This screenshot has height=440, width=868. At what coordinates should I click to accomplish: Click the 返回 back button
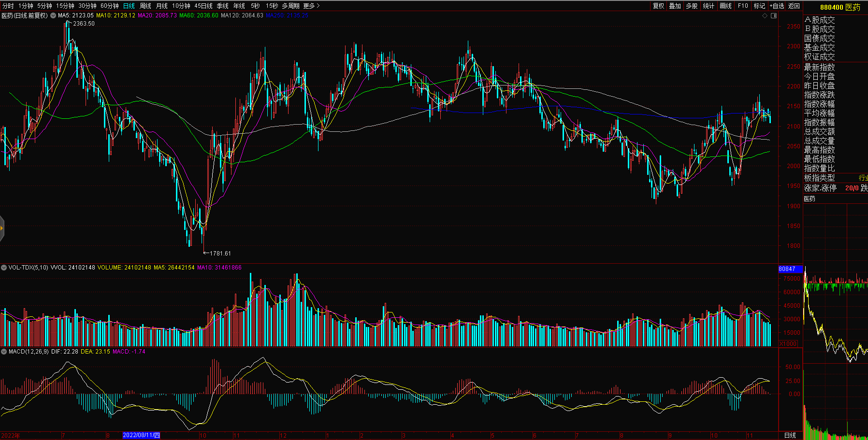point(794,6)
